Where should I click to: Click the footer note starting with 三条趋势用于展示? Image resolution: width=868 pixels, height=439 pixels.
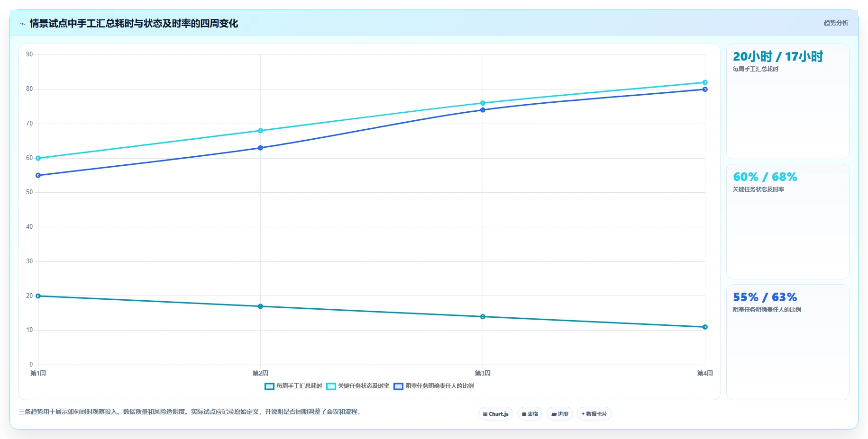point(191,412)
